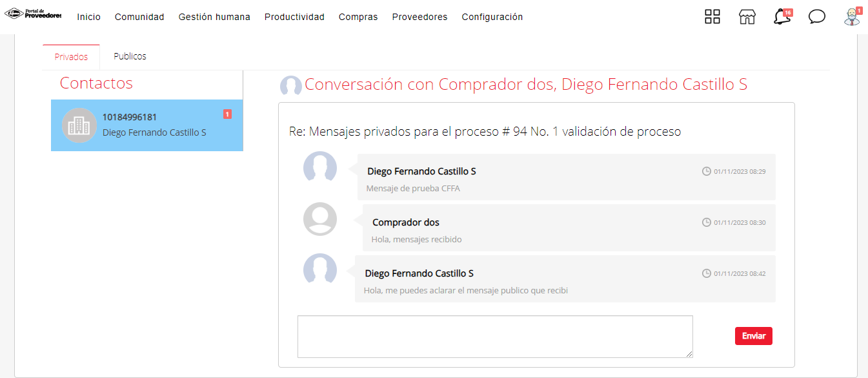Open the notifications bell
The height and width of the screenshot is (378, 868).
782,17
